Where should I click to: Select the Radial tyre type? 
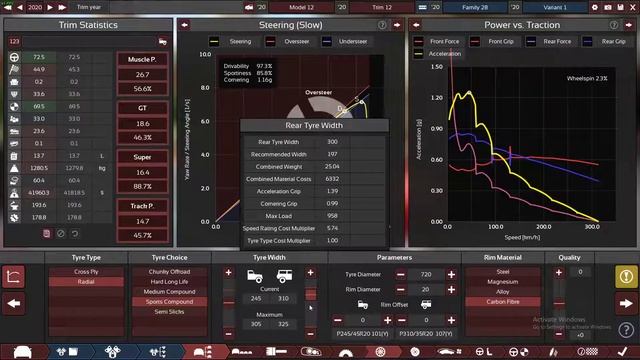[86, 282]
